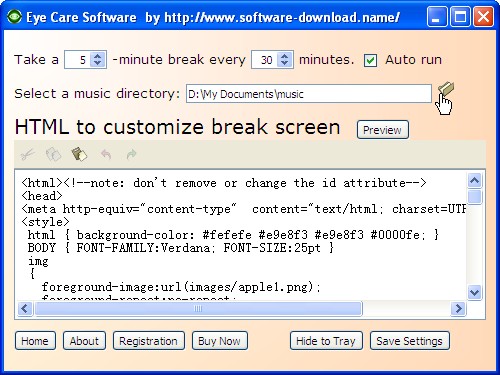Decrease the 30-minute interval with down arrow
Viewport: 500px width, 375px height.
click(284, 63)
